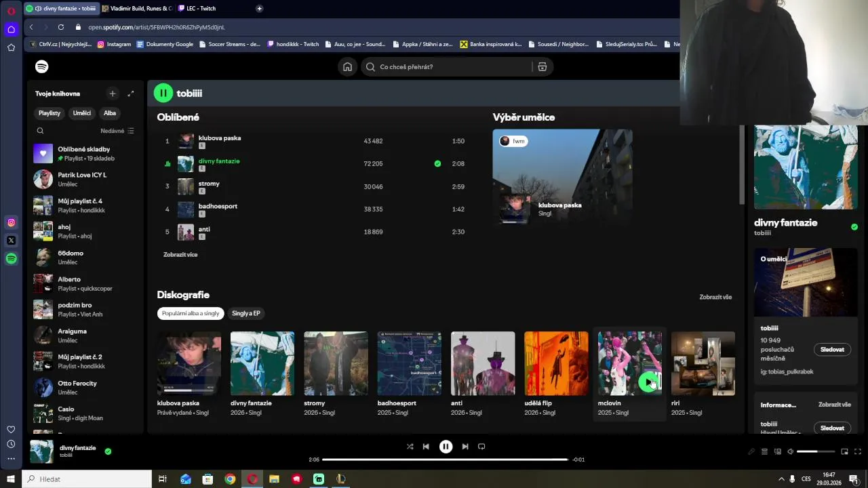The width and height of the screenshot is (868, 488).
Task: Open 'Oblíbené skladby' playlist in library
Action: (x=86, y=153)
